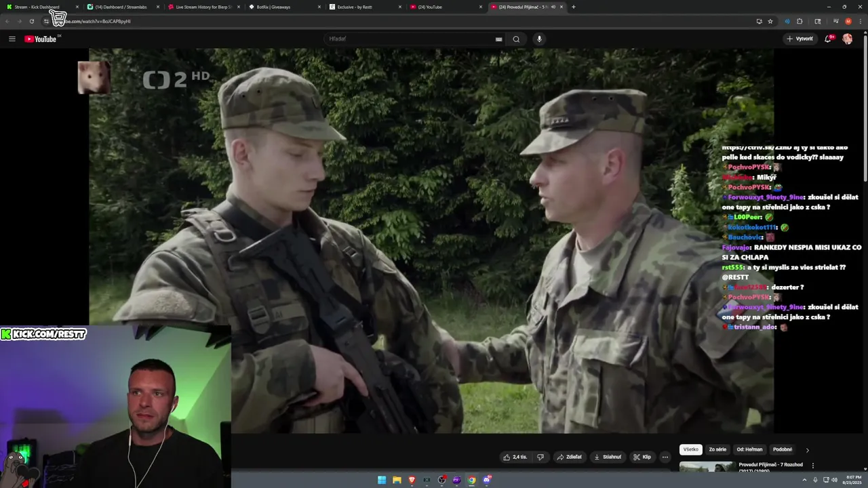Click the search magnifier button
Image resolution: width=868 pixels, height=488 pixels.
(x=516, y=39)
